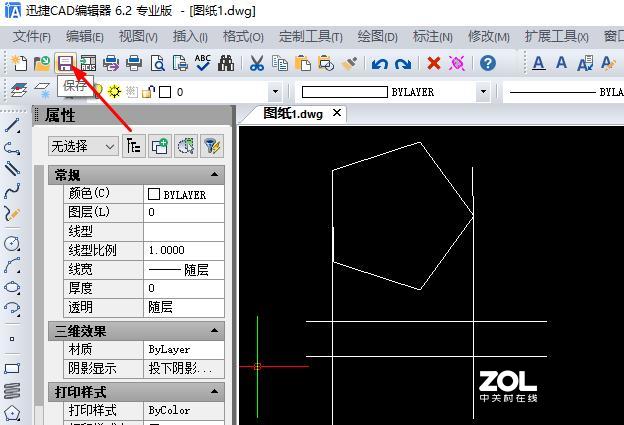Click the underlined A text style icon
The height and width of the screenshot is (425, 624).
538,63
